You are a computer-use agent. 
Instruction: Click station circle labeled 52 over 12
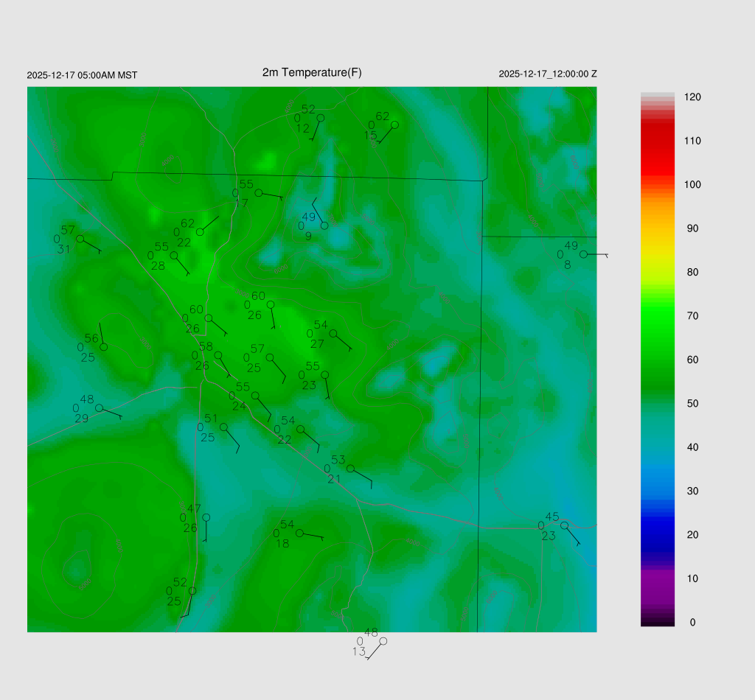(x=320, y=117)
